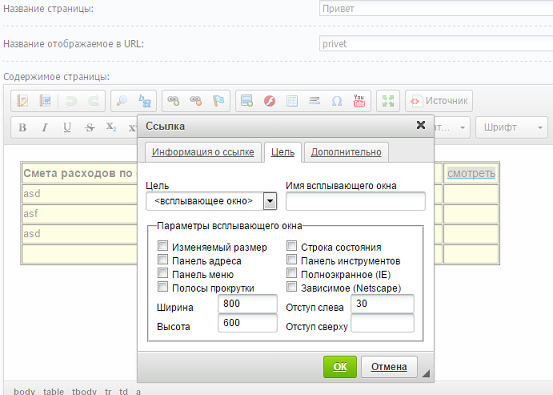
Task: Select the td element in path bar
Action: 123,391
